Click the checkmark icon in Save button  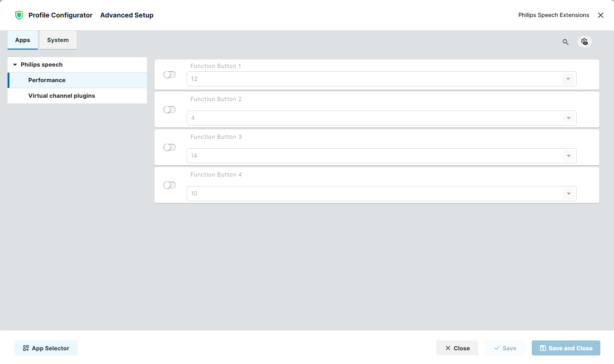tap(497, 348)
